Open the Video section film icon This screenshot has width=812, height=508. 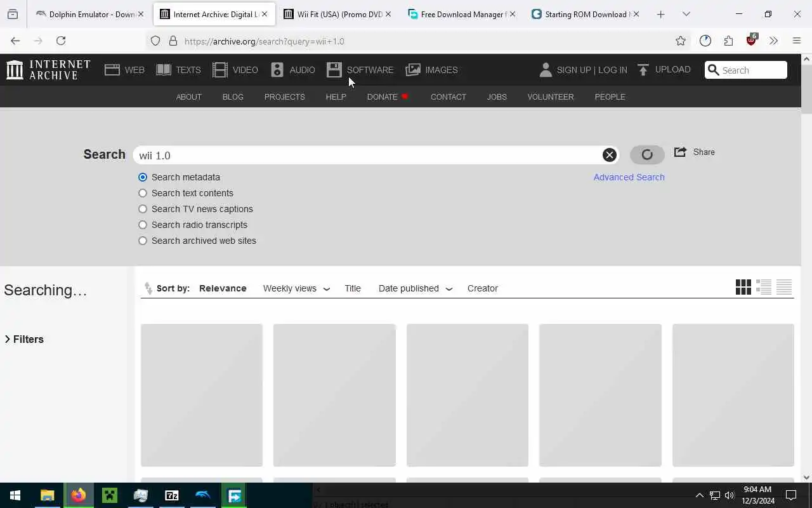point(220,70)
